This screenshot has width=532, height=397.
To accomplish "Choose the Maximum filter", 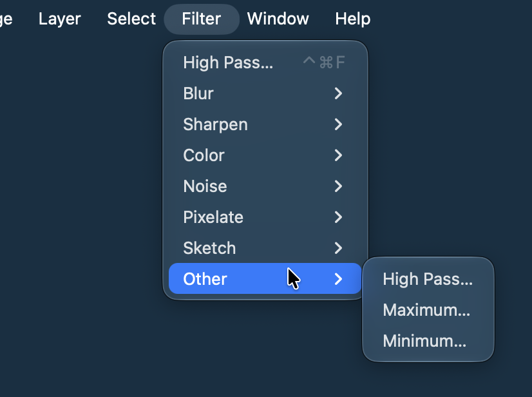I will coord(428,310).
